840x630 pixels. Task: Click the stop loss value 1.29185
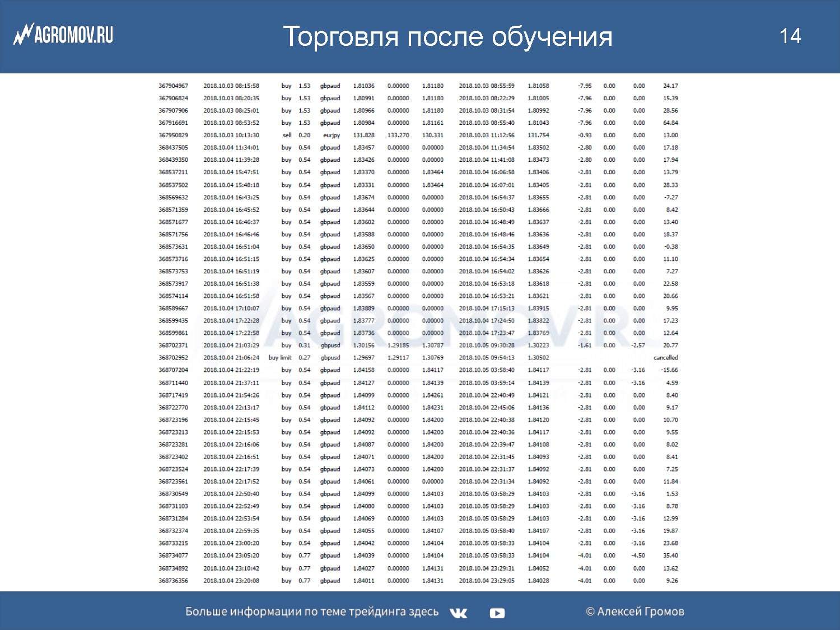tap(398, 345)
